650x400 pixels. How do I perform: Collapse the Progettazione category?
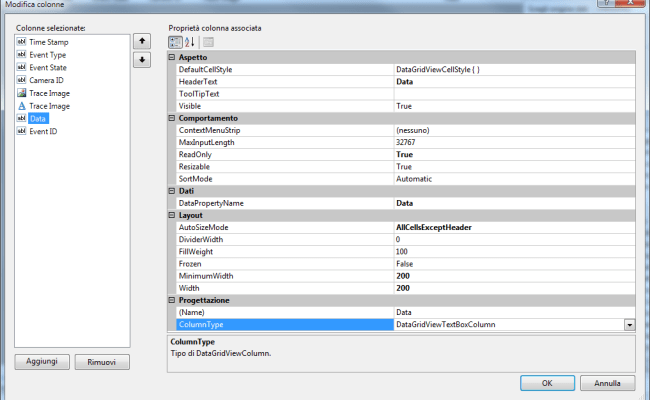click(x=172, y=300)
